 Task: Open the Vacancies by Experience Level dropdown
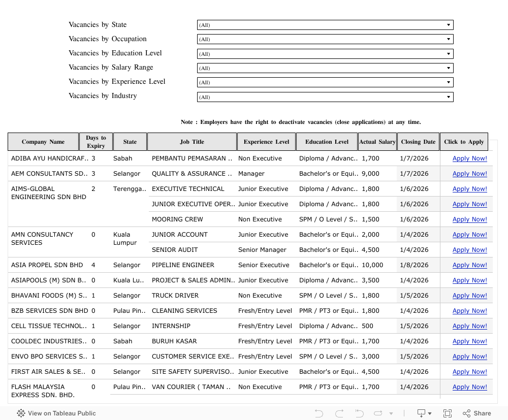tap(325, 82)
